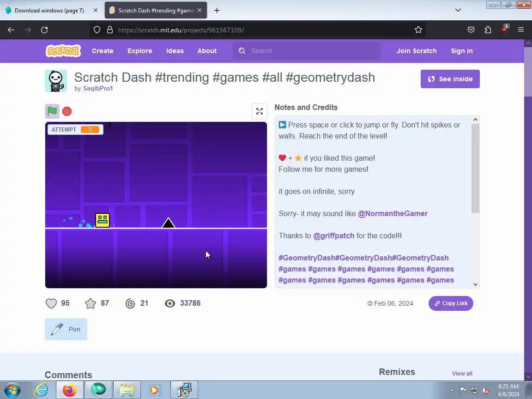Open the Firefox extensions puzzle icon
This screenshot has width=532, height=399.
coord(488,30)
